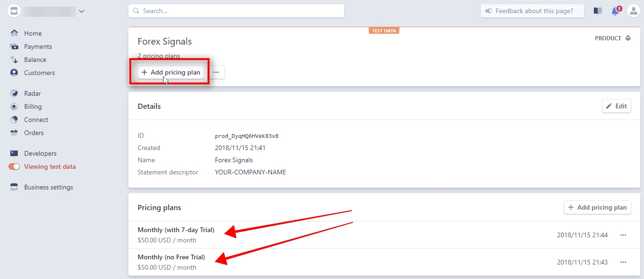The image size is (644, 279).
Task: Go to the Billing section
Action: coord(33,106)
